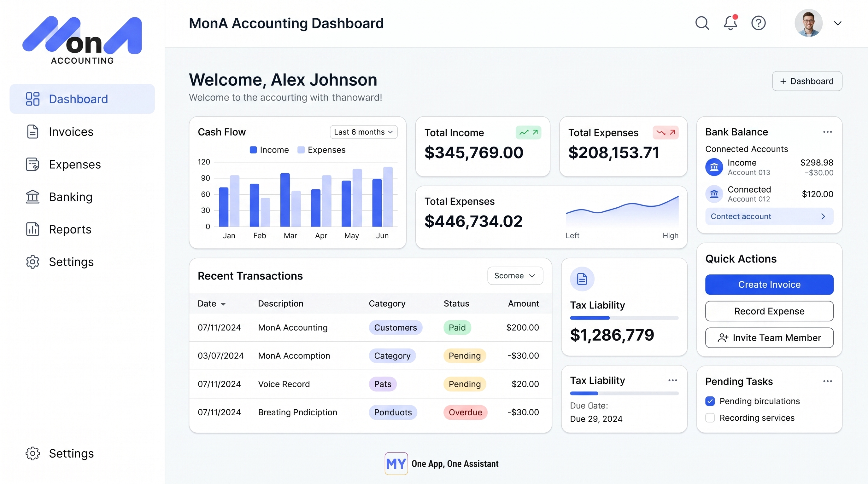The image size is (868, 484).
Task: Open the help question mark icon
Action: tap(759, 23)
